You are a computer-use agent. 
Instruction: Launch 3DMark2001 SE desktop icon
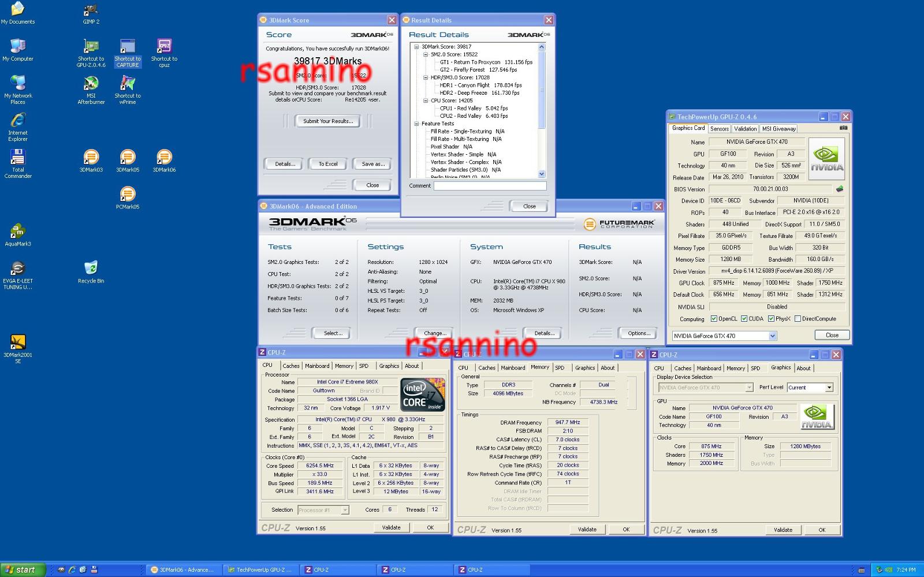click(18, 349)
